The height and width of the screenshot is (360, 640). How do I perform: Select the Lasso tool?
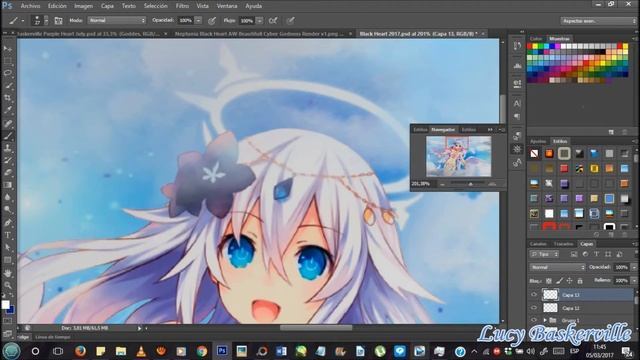(x=7, y=73)
